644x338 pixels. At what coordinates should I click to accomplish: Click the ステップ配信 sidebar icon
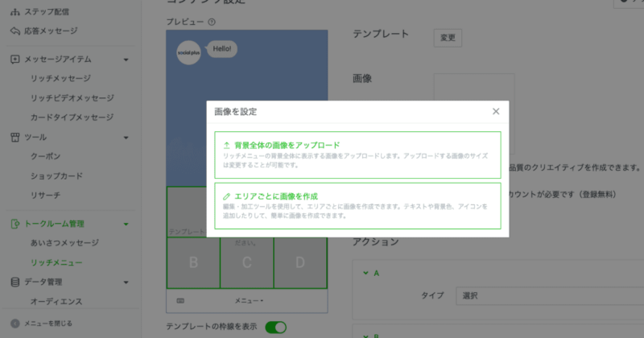pyautogui.click(x=15, y=12)
